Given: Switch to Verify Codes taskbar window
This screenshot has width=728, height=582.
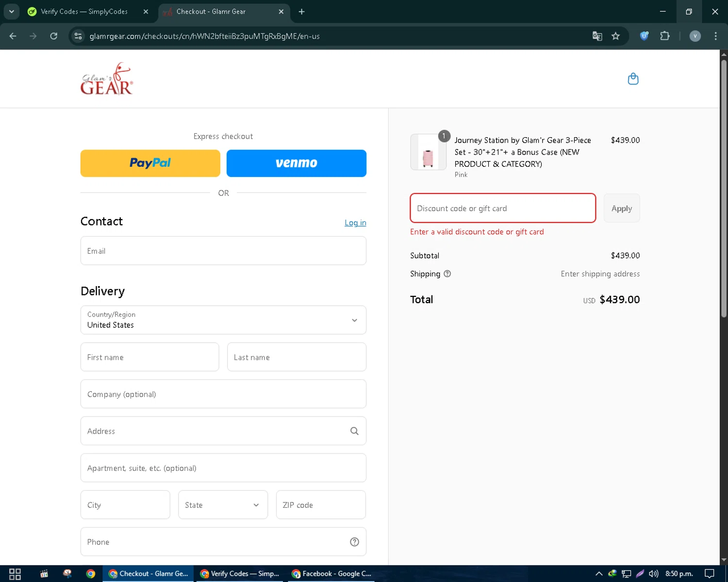Looking at the screenshot, I should point(240,574).
